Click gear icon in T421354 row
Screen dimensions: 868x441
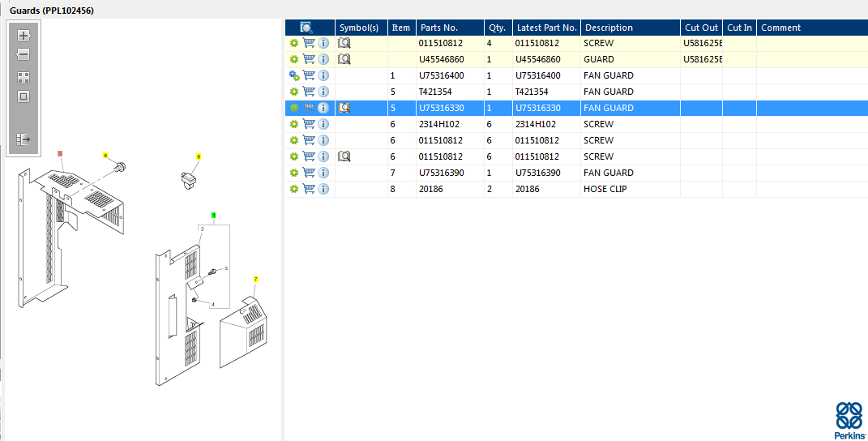(x=294, y=92)
